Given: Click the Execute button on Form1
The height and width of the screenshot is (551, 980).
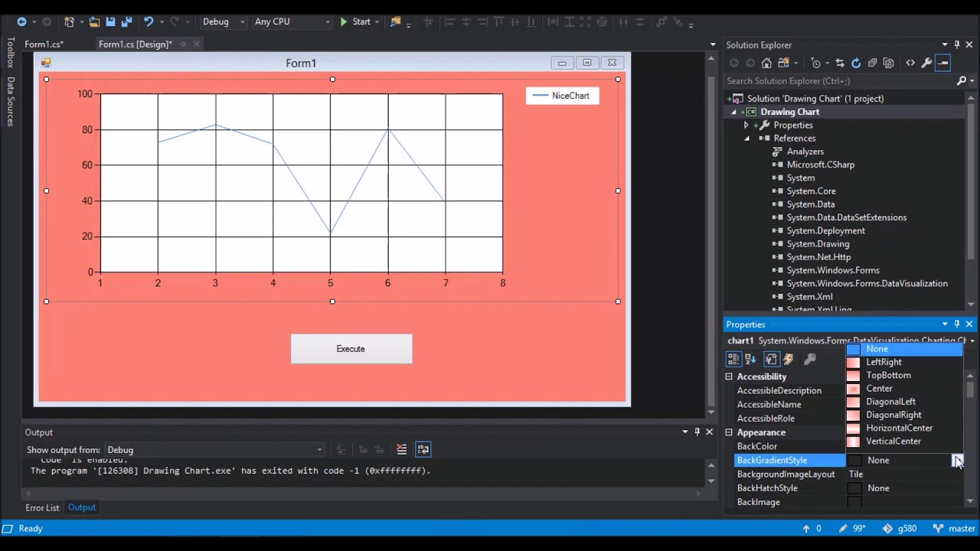Looking at the screenshot, I should click(x=351, y=349).
